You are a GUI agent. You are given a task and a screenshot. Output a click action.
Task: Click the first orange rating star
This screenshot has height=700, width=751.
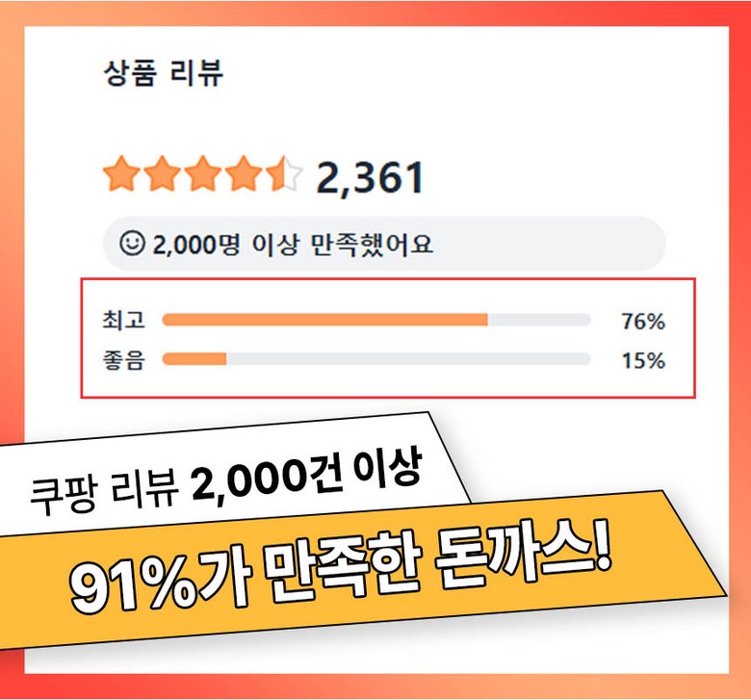(122, 176)
